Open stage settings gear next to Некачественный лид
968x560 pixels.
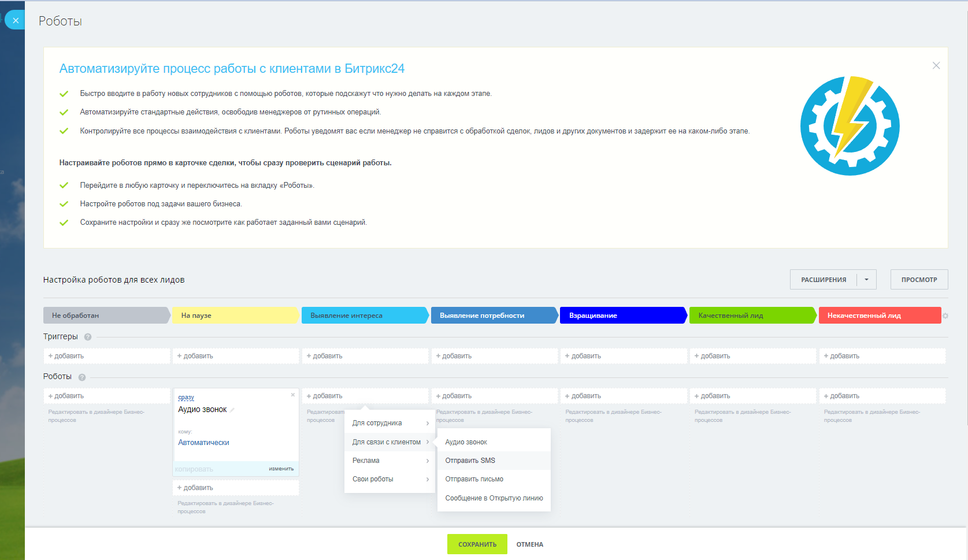click(945, 316)
